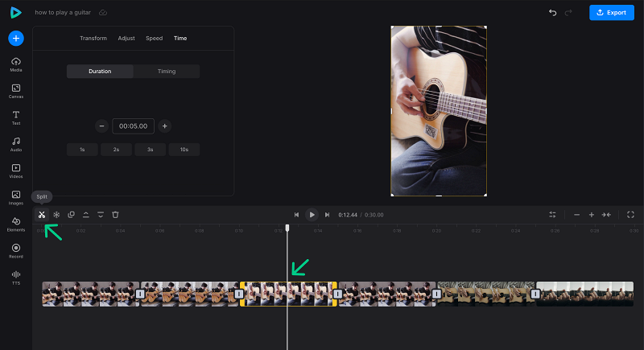Decrease duration with minus button

click(x=101, y=126)
